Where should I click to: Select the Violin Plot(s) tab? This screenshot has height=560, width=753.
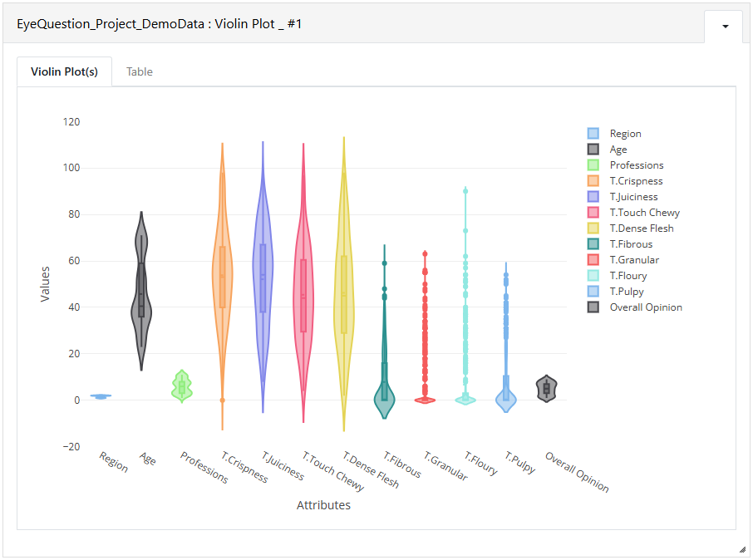64,71
